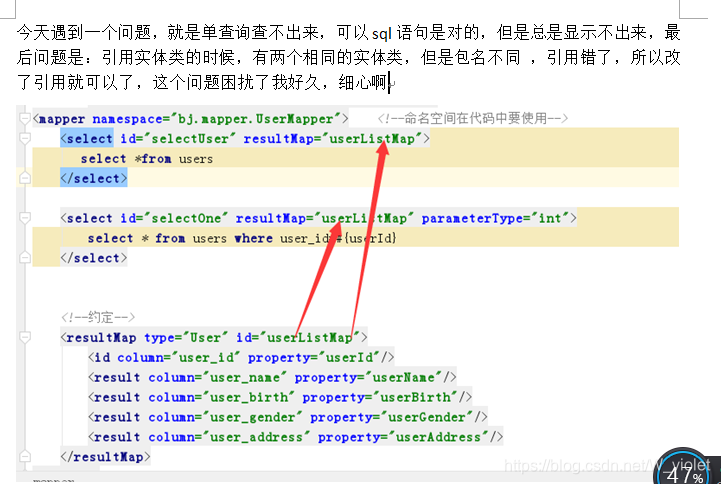
Task: Click the closing </resultMap> tag
Action: (x=105, y=457)
